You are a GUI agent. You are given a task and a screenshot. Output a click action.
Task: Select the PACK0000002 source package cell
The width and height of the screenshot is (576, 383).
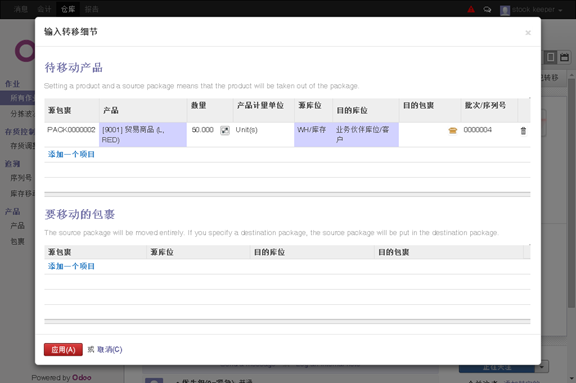(72, 134)
